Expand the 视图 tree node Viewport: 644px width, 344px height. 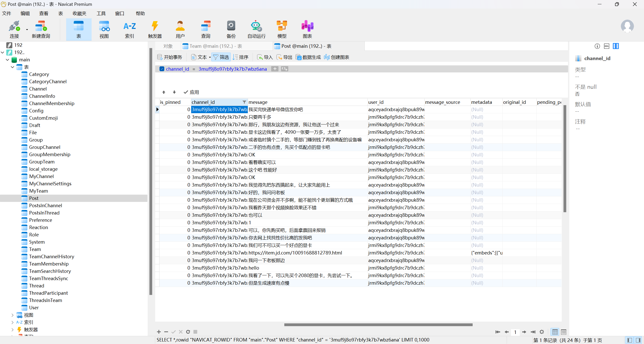pyautogui.click(x=13, y=315)
